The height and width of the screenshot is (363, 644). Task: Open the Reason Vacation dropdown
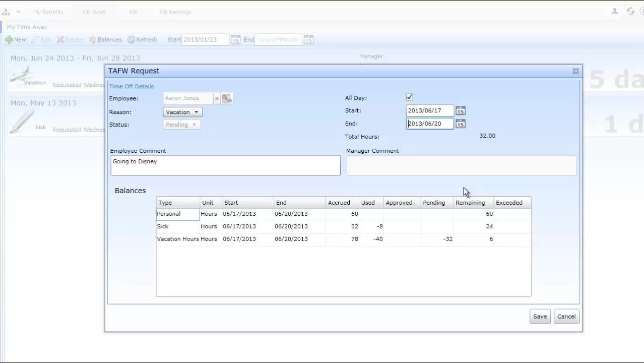tap(182, 112)
